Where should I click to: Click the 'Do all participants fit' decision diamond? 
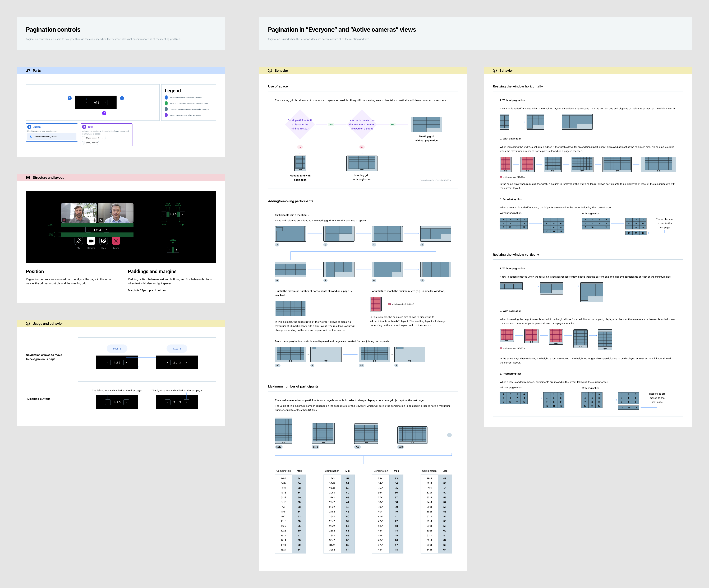click(300, 124)
